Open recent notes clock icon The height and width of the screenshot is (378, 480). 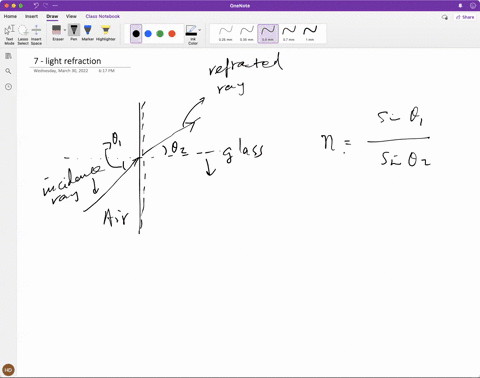click(x=8, y=87)
